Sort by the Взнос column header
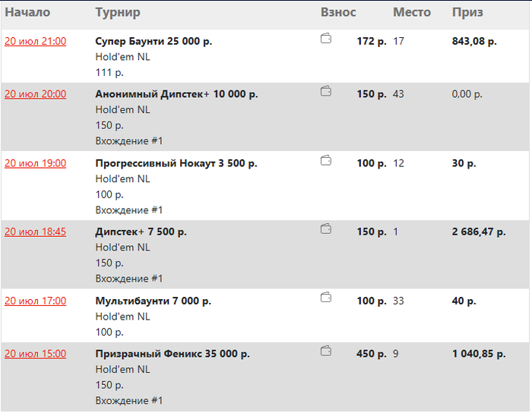The height and width of the screenshot is (413, 532). (x=338, y=13)
